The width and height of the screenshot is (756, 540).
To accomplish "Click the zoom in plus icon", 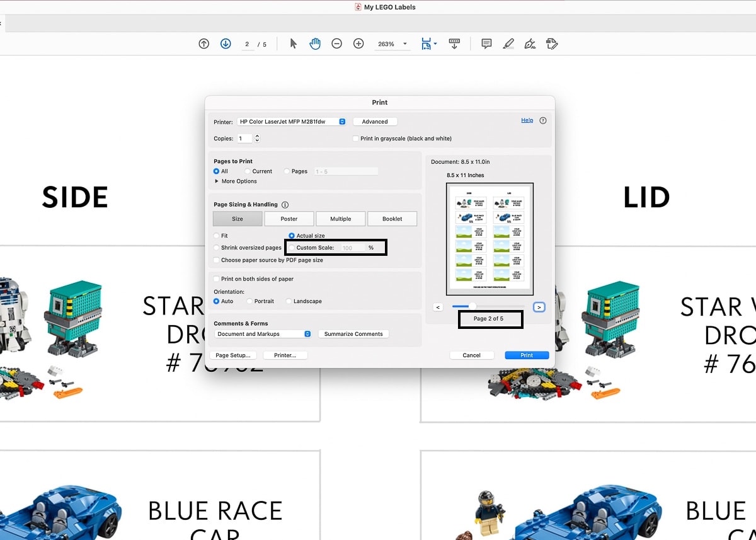I will coord(358,44).
